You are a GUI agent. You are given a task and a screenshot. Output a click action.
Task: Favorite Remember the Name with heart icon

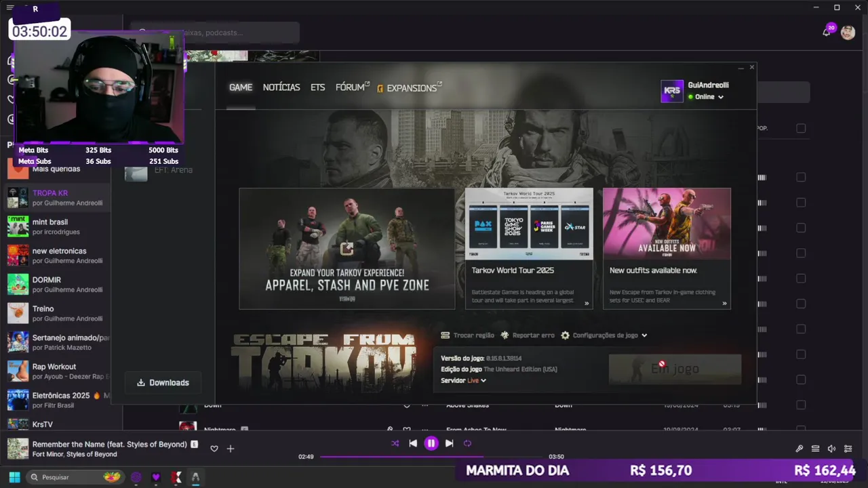214,449
